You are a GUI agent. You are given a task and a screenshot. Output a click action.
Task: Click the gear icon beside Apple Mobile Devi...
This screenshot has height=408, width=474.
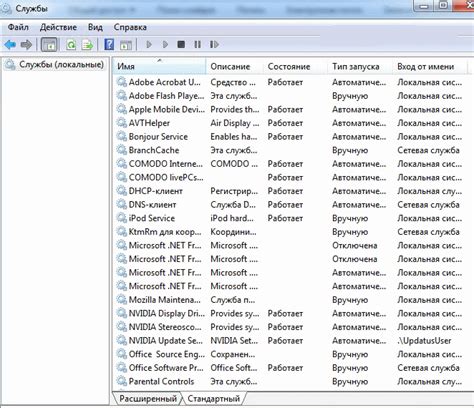point(121,109)
